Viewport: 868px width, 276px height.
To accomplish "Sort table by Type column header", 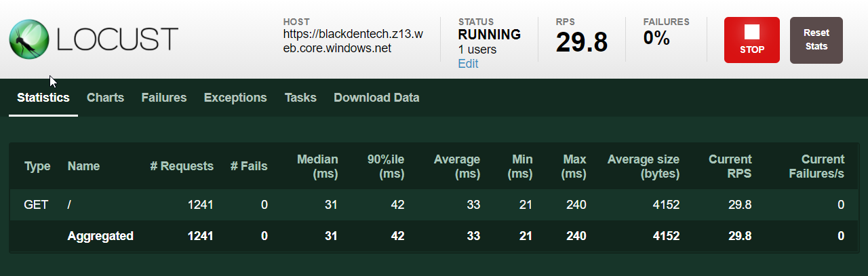I will (x=37, y=166).
